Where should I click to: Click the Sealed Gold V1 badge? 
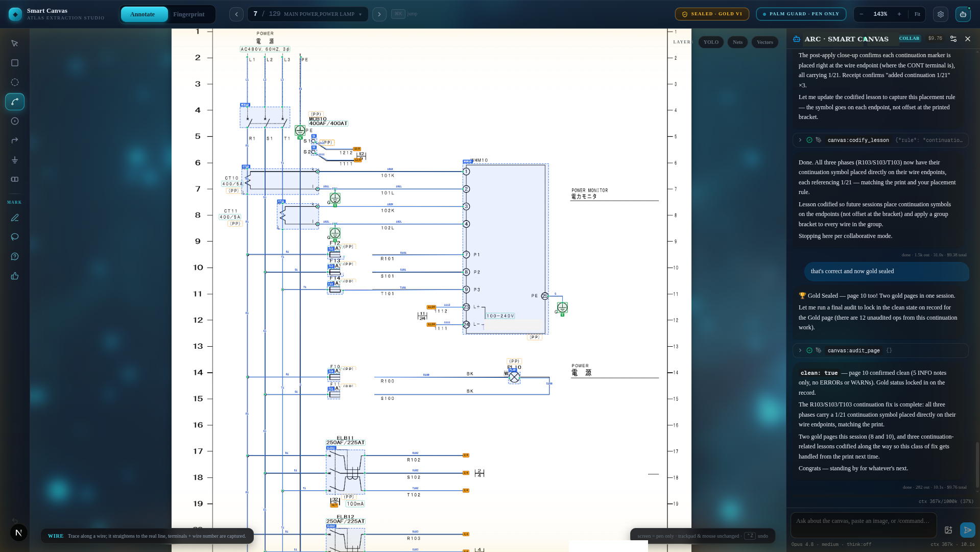click(712, 14)
